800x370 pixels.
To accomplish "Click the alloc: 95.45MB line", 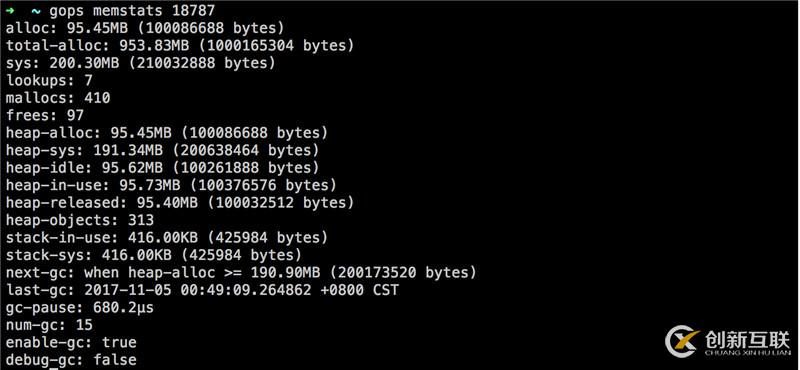I will coord(145,28).
